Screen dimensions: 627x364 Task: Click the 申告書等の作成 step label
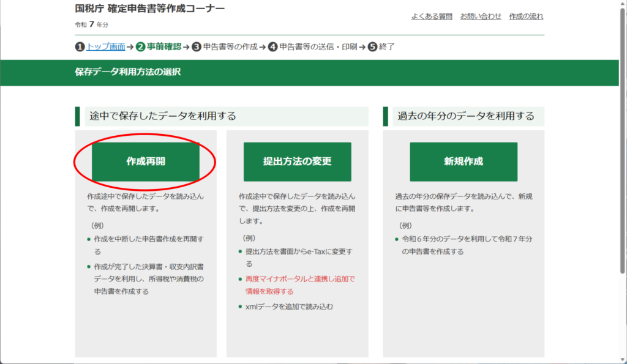click(230, 46)
